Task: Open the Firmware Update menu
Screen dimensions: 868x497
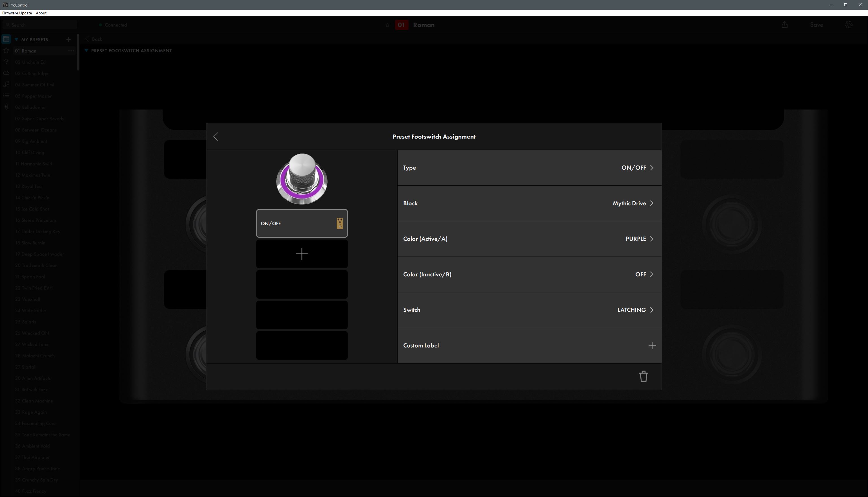Action: point(17,13)
